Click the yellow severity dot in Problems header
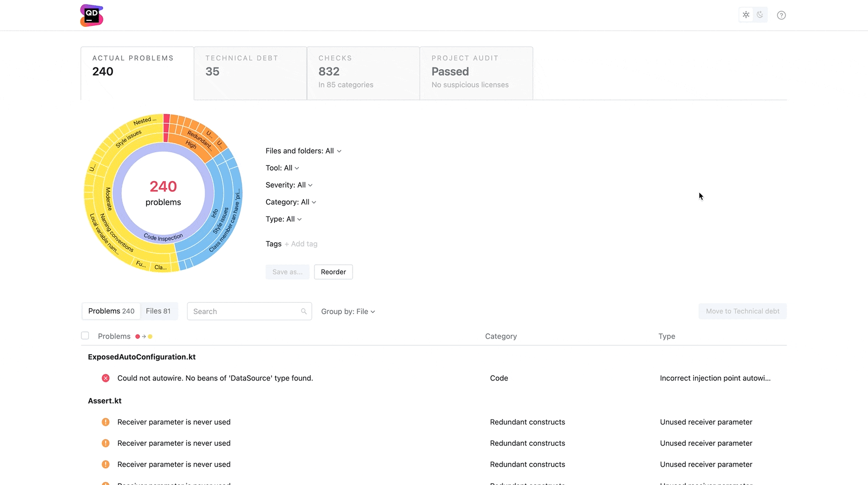868x485 pixels. 150,336
